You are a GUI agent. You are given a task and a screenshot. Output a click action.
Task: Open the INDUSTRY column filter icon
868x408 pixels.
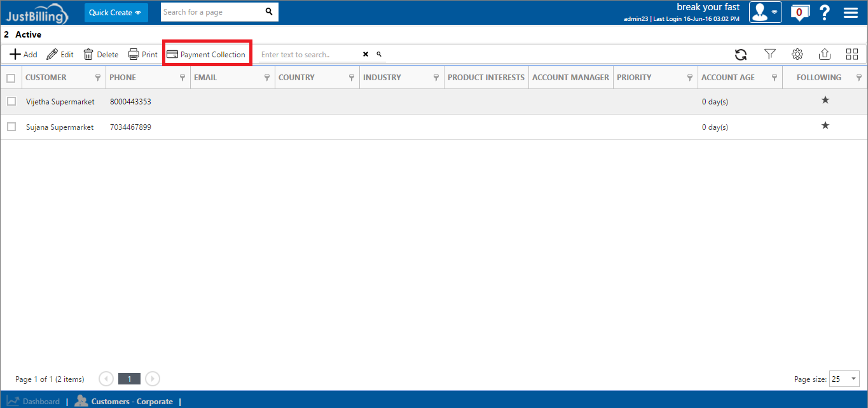point(436,78)
